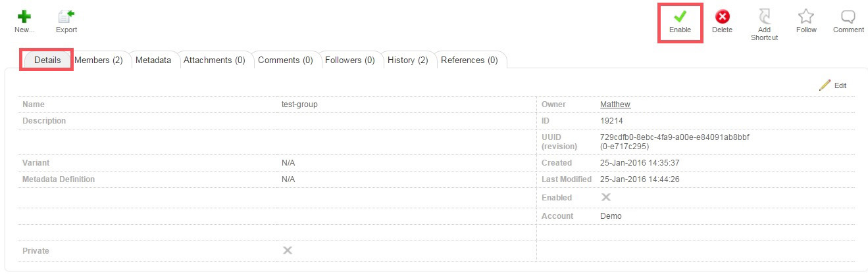View the Attachments (0) tab
Image resolution: width=868 pixels, height=276 pixels.
pos(214,60)
